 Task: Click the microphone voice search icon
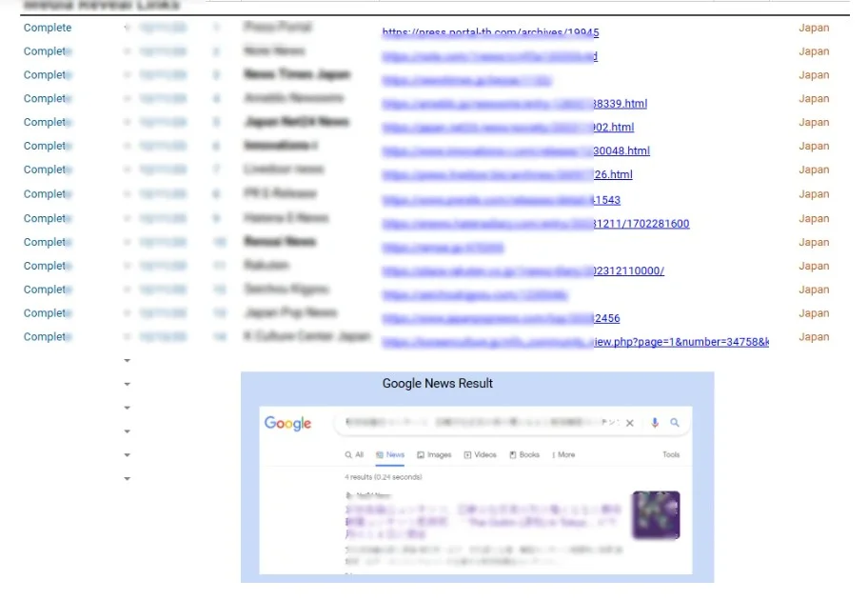(655, 423)
